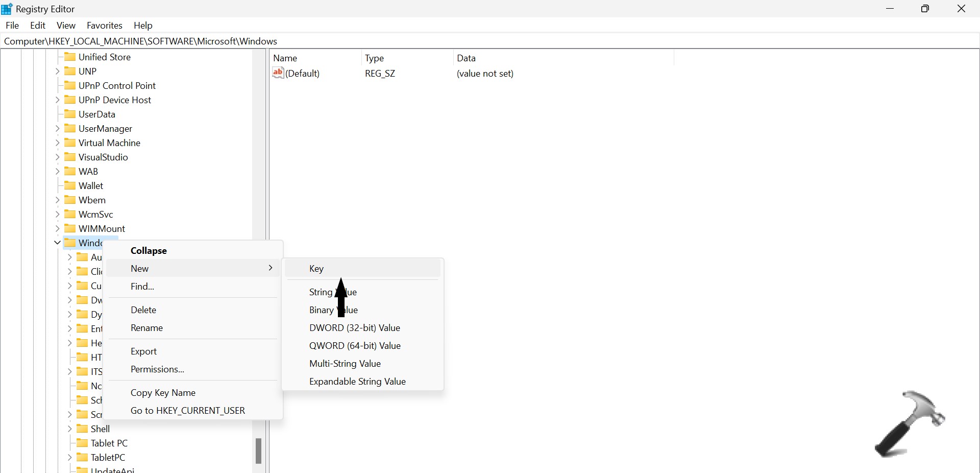Select DWORD (32-bit) Value option
This screenshot has height=473, width=980.
coord(354,328)
